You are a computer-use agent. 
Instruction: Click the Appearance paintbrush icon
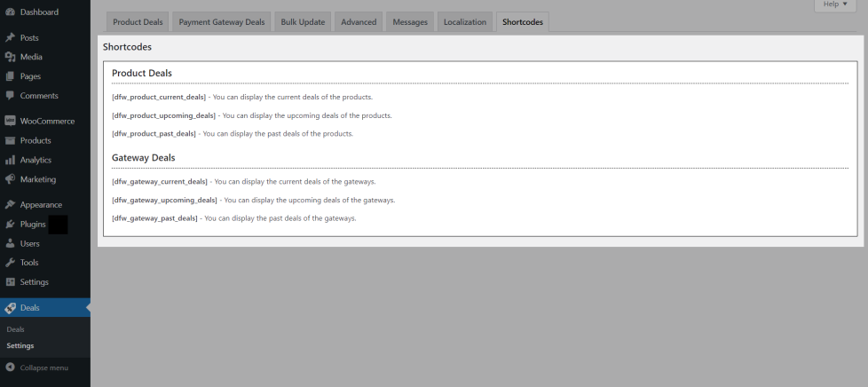[x=10, y=205]
